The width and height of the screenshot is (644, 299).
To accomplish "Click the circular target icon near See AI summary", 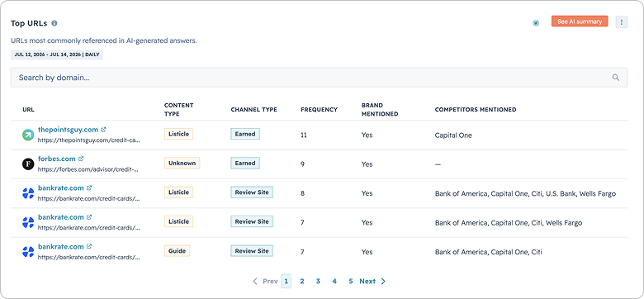I will coord(536,23).
